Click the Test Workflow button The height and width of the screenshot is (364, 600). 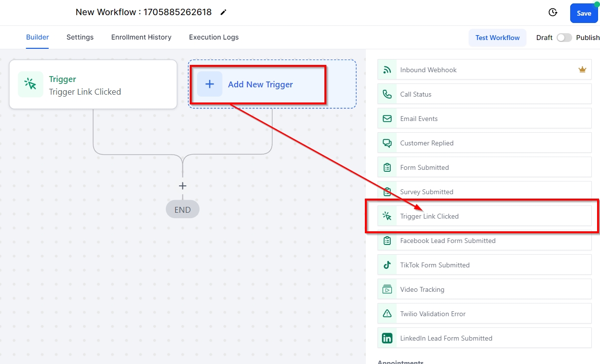click(x=497, y=38)
